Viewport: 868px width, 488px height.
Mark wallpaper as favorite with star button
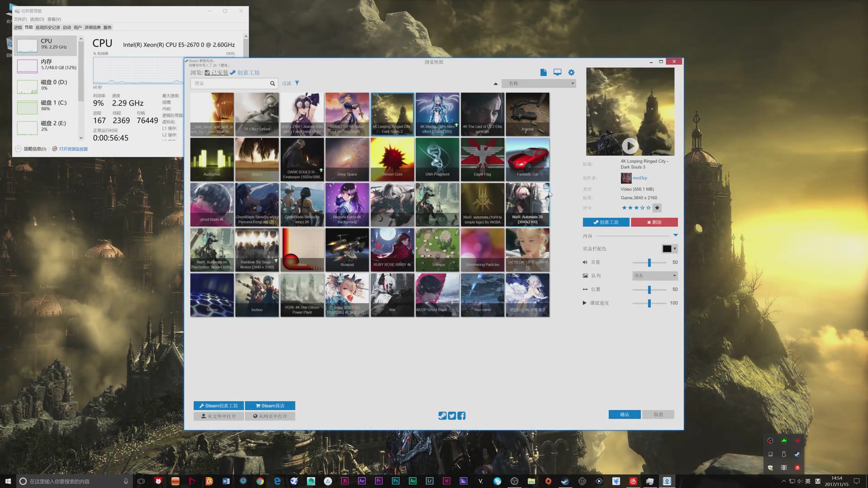point(657,208)
